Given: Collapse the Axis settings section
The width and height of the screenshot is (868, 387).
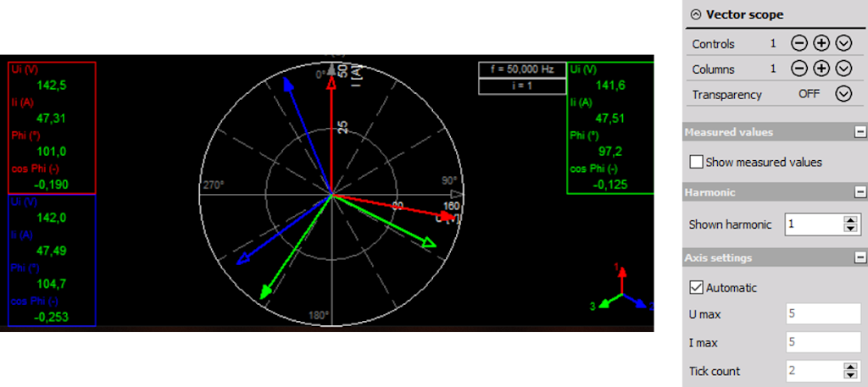Looking at the screenshot, I should (860, 257).
